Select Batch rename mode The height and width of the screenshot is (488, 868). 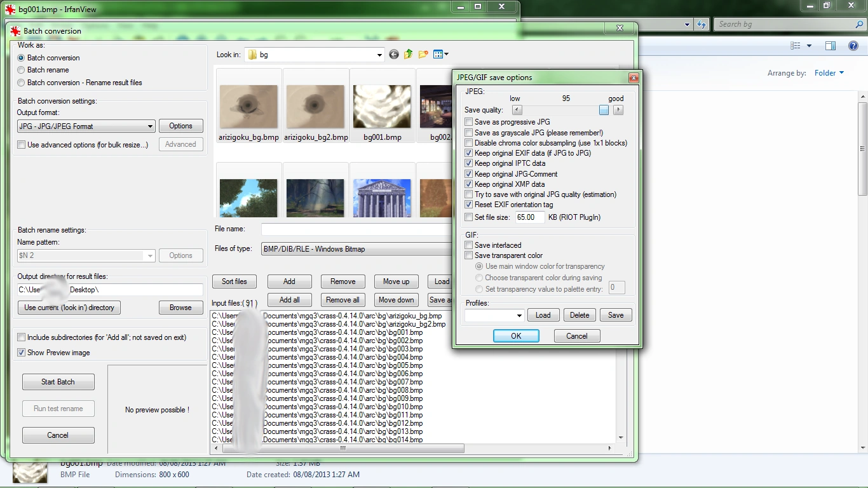22,70
